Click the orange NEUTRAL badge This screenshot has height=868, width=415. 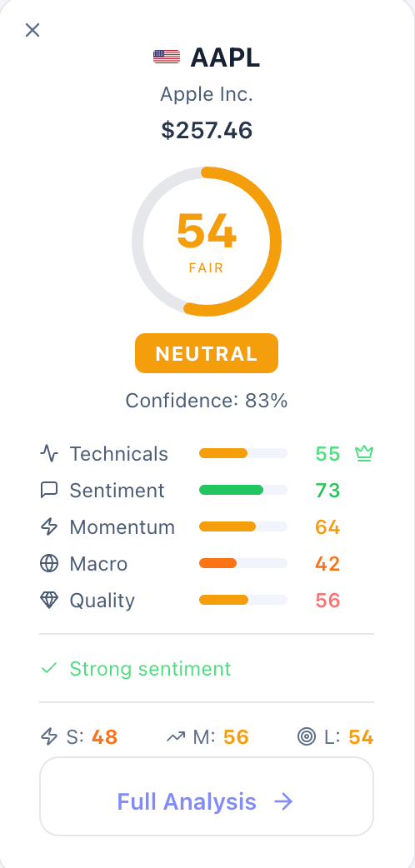click(x=207, y=353)
